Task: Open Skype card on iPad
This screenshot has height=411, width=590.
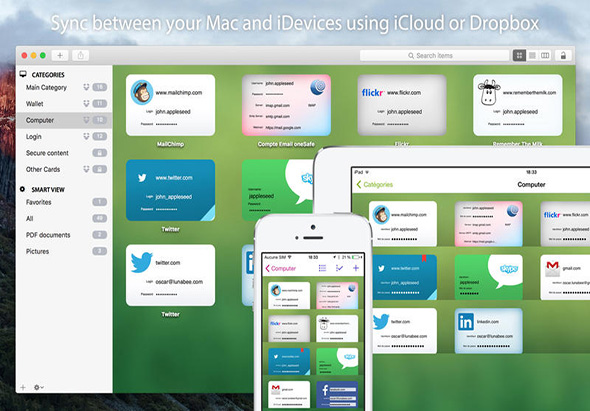Action: pos(488,277)
